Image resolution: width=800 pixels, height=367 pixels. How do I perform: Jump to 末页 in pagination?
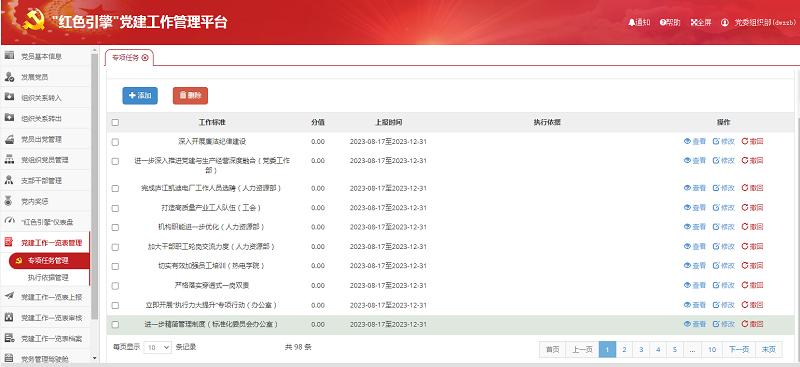(x=768, y=350)
